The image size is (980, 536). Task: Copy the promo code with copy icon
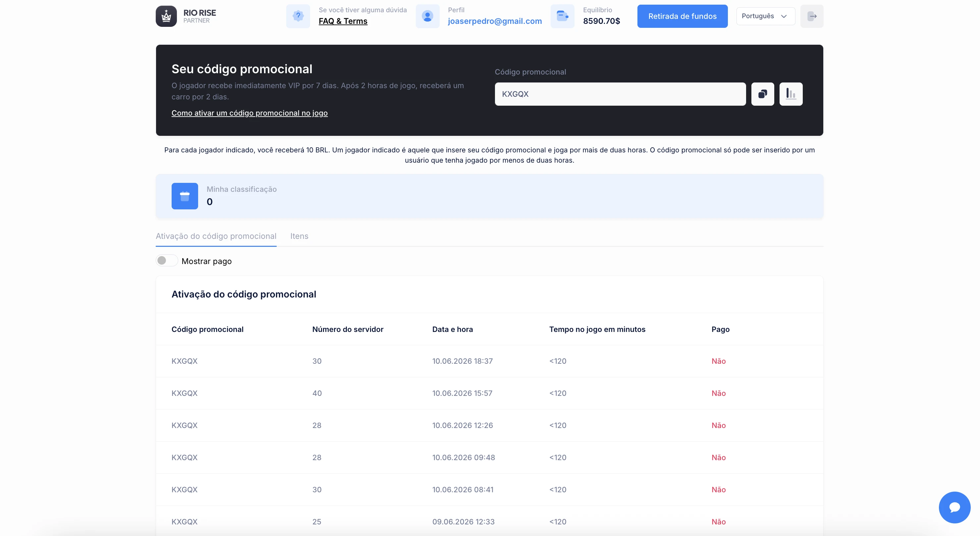click(762, 94)
